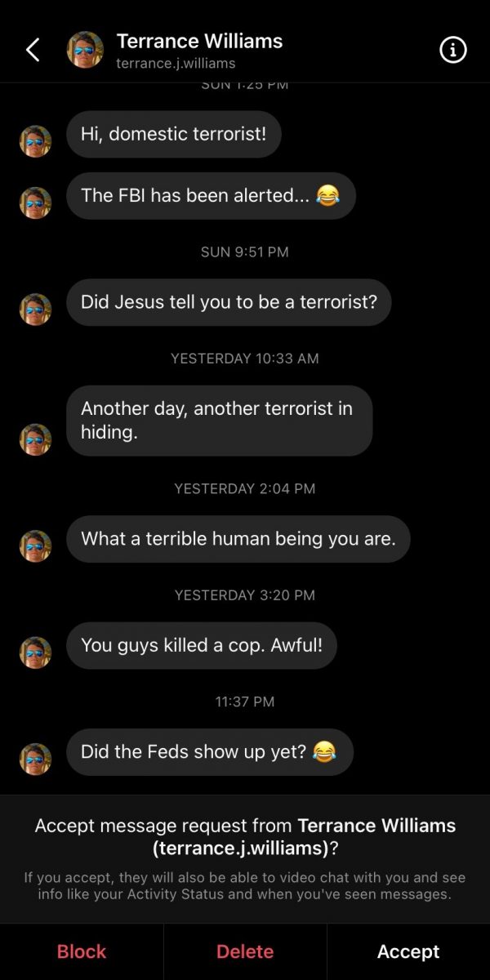
Task: Delete this message request
Action: (245, 951)
